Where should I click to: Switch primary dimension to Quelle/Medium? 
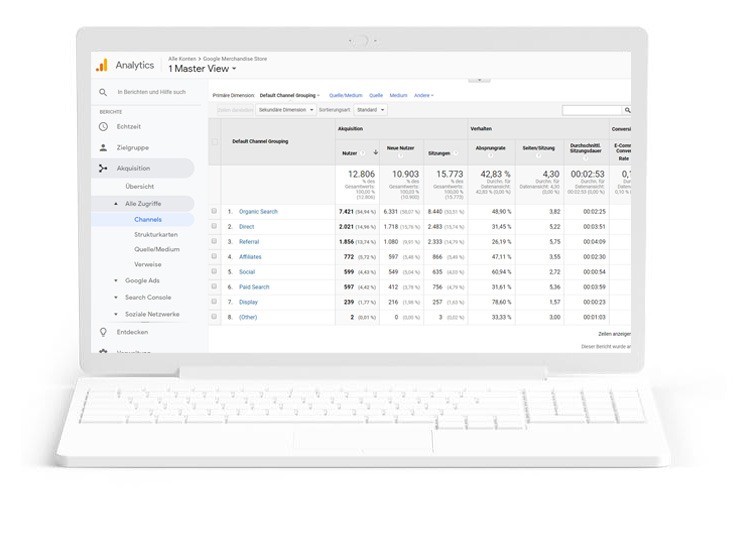point(346,96)
